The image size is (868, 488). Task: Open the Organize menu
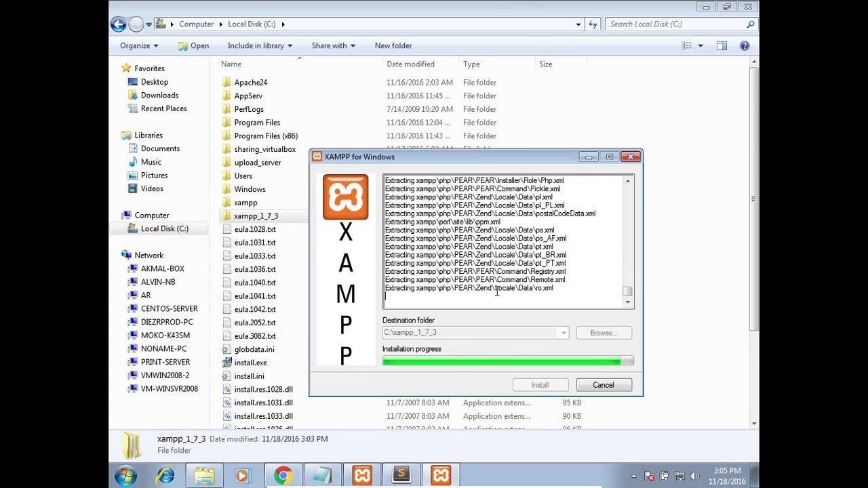(139, 45)
